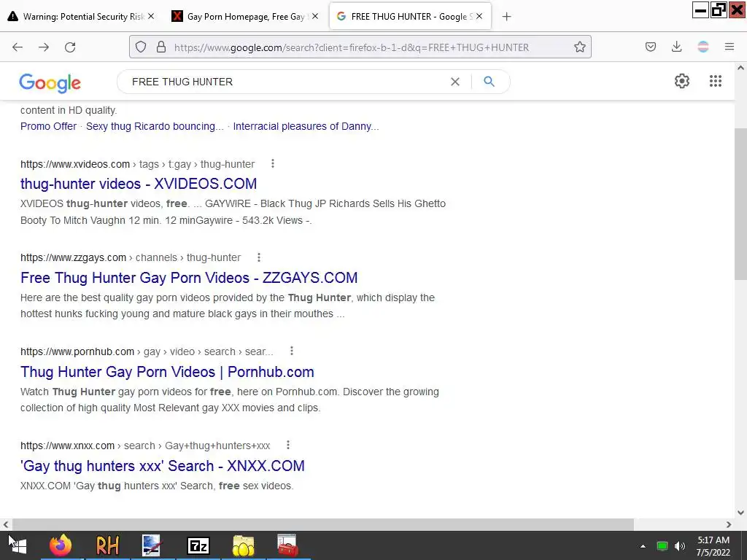Image resolution: width=747 pixels, height=560 pixels.
Task: Open options menu for xvideos result
Action: [x=273, y=164]
